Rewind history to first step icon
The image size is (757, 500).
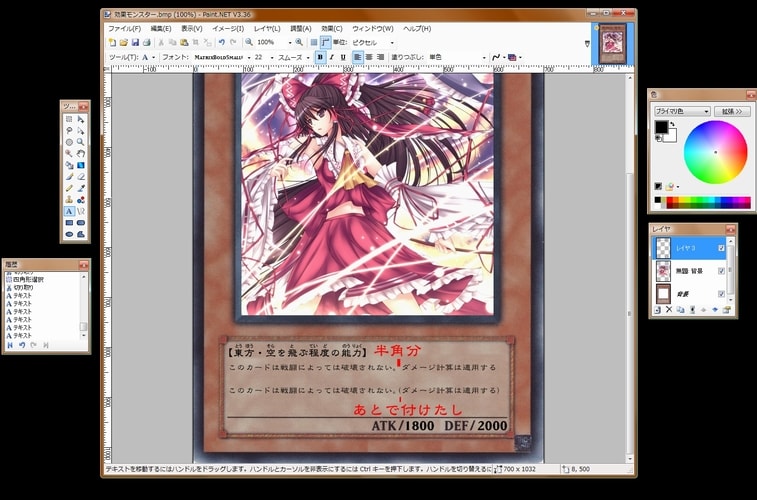click(10, 345)
